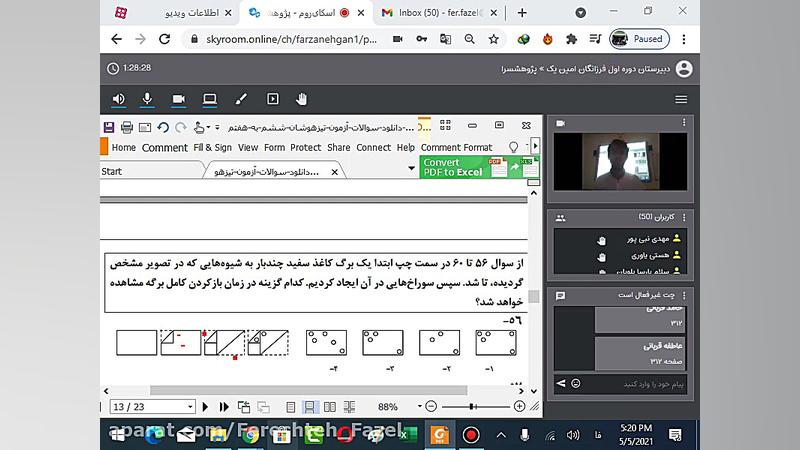The width and height of the screenshot is (800, 450).
Task: Open document tab list dropdown arrow
Action: click(x=411, y=168)
